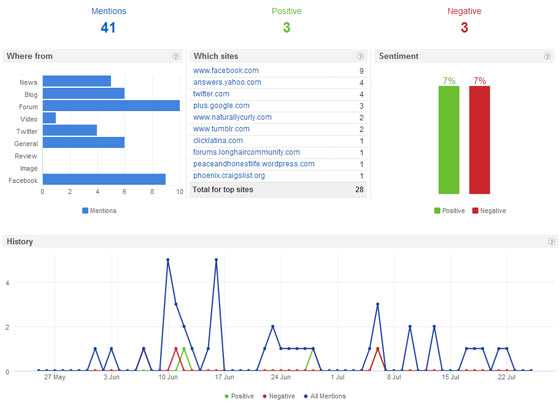Click the History panel title

tap(20, 242)
